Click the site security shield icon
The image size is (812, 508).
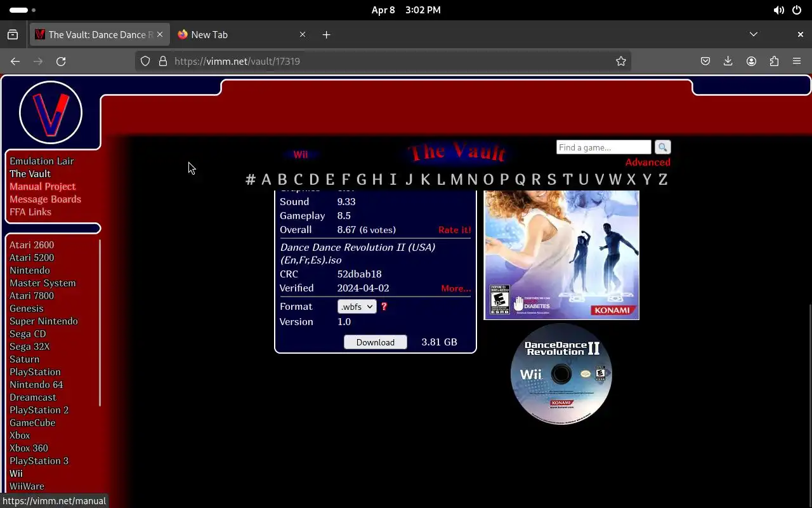pyautogui.click(x=145, y=61)
